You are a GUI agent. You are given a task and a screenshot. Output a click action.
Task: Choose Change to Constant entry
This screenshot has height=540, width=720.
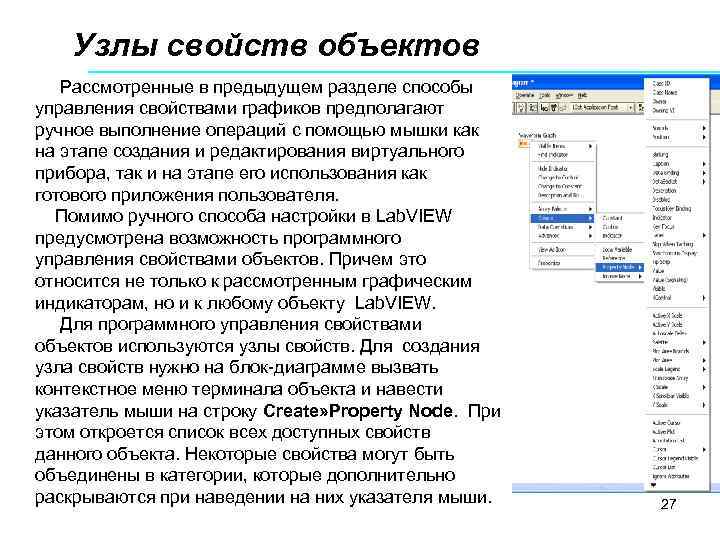(x=560, y=186)
